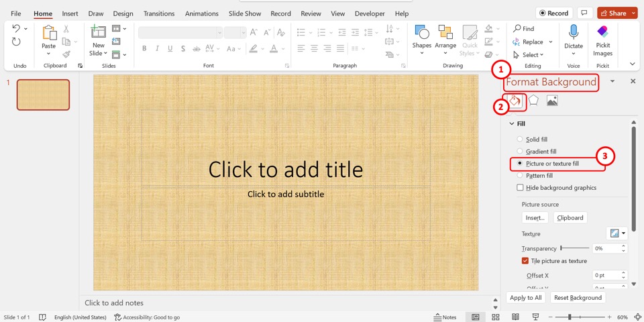
Task: Click the Click to add subtitle placeholder
Action: (x=286, y=194)
